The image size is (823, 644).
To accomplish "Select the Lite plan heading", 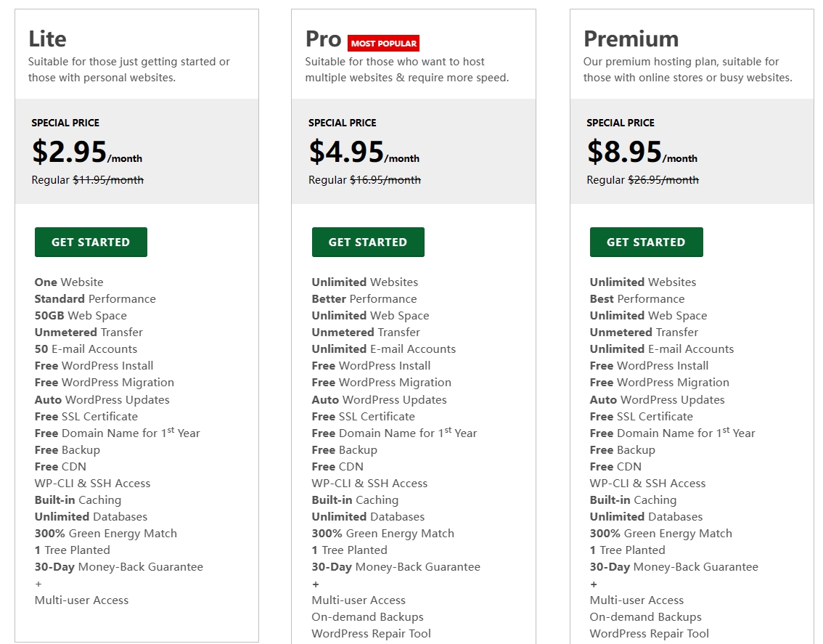I will (47, 38).
